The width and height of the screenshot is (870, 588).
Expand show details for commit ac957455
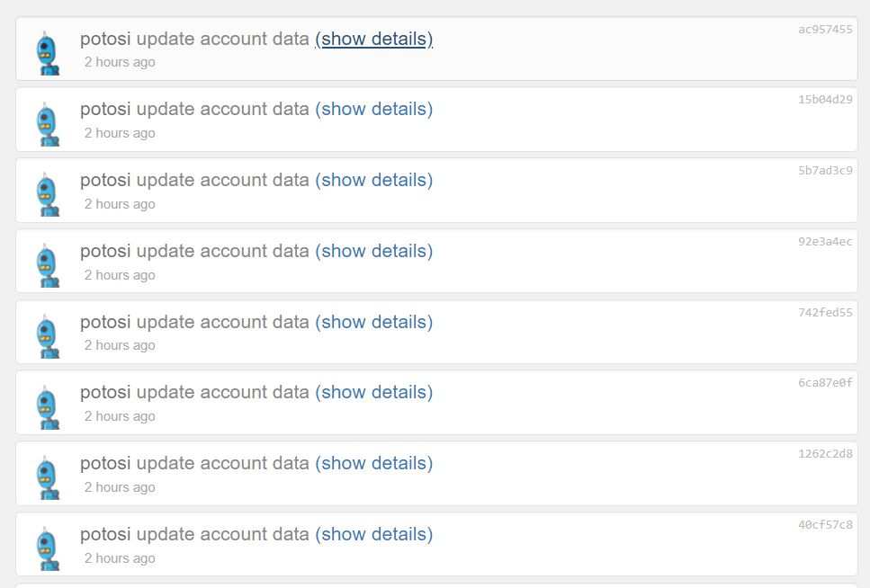click(x=374, y=39)
